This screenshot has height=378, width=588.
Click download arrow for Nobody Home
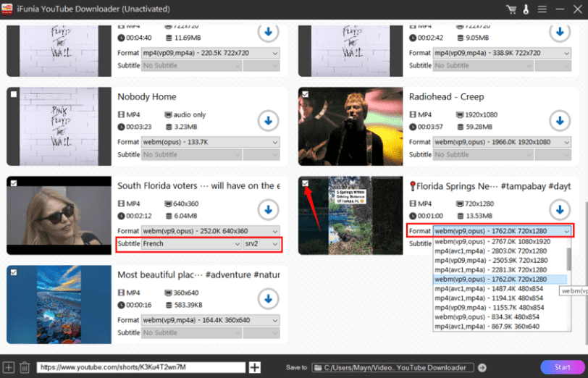(268, 120)
